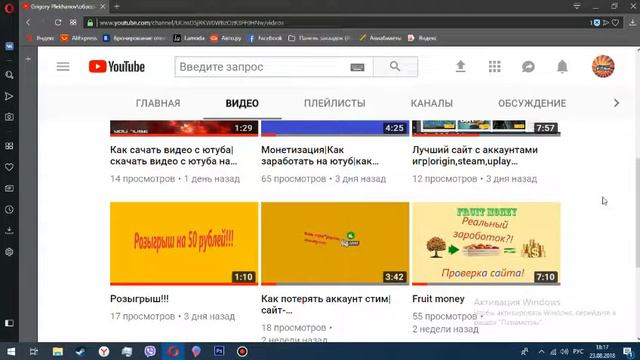
Task: Open video title 'Как потерять аккаунт стим'
Action: (x=326, y=304)
